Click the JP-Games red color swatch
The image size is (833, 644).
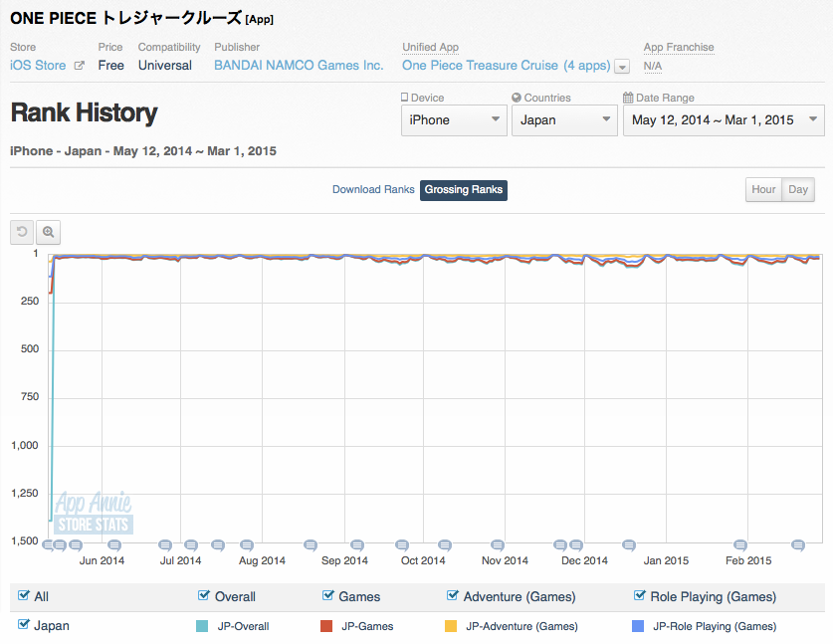pyautogui.click(x=326, y=626)
